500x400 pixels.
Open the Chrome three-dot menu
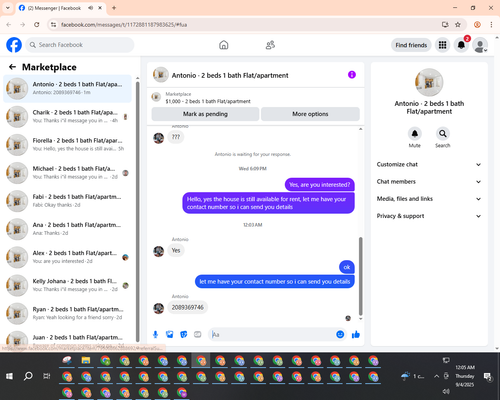(x=491, y=25)
